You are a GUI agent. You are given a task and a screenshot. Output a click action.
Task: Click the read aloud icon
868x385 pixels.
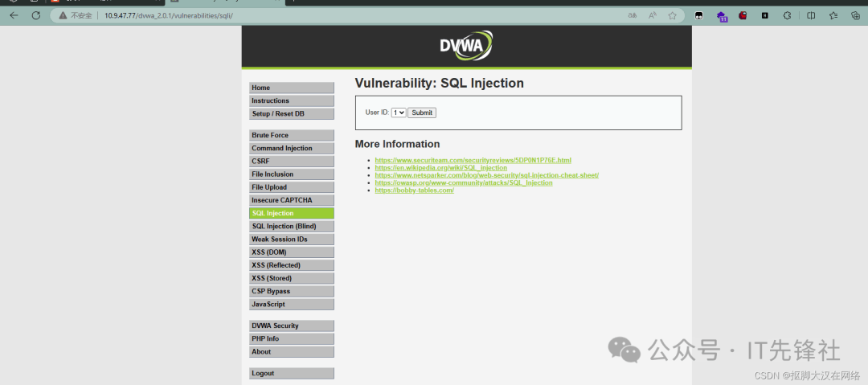click(653, 15)
